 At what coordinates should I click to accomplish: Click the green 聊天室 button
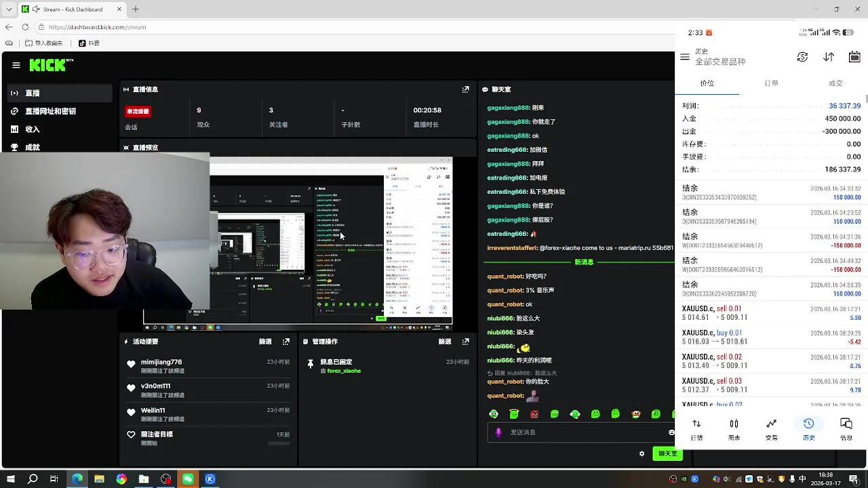[x=668, y=453]
